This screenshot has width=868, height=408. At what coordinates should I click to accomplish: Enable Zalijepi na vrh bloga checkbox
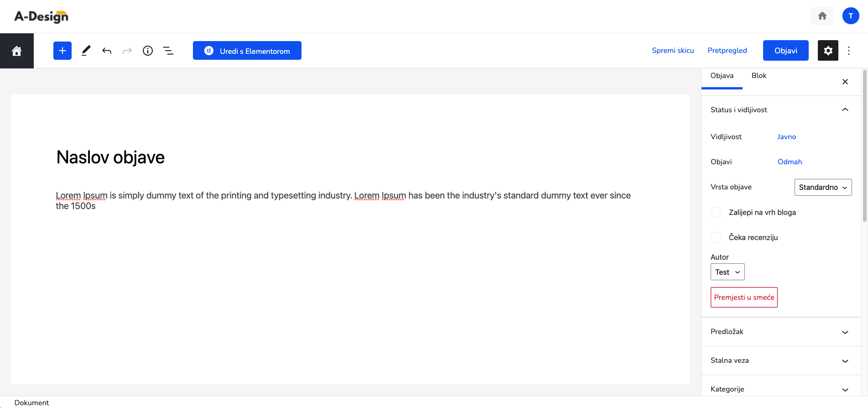tap(717, 212)
